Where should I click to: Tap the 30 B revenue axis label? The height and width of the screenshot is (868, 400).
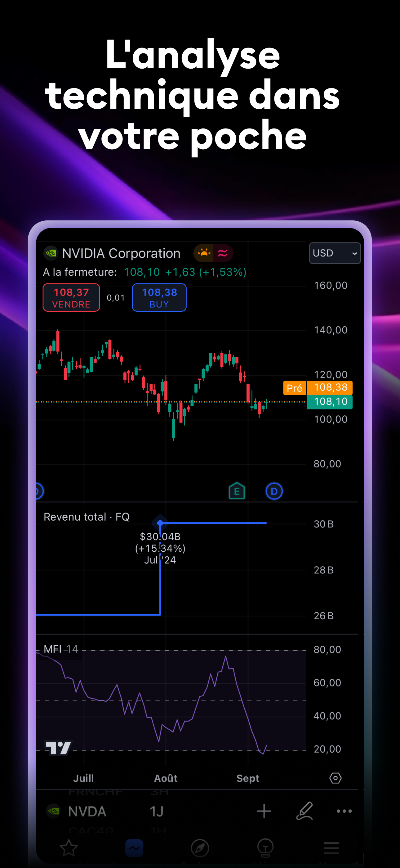click(324, 524)
